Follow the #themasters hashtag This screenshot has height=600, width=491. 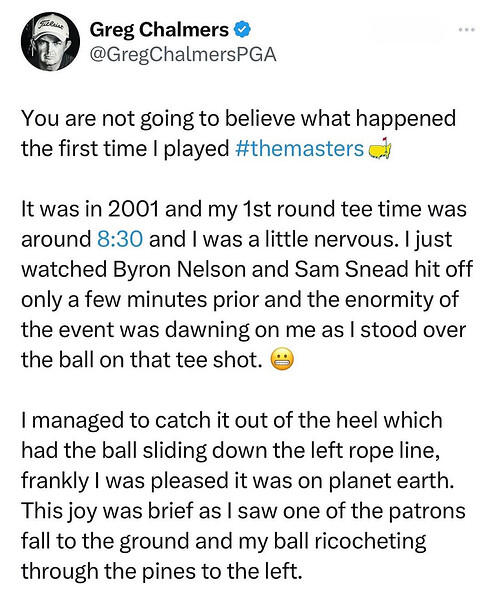[300, 148]
